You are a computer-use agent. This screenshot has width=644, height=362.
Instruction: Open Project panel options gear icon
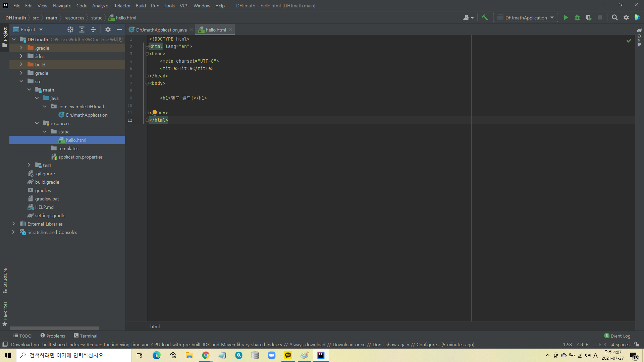tap(108, 29)
